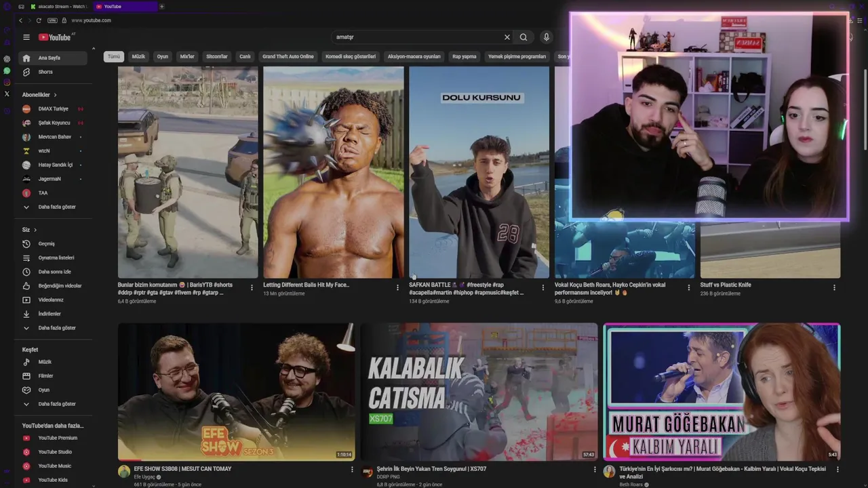Open the Hatay Sandık İçi channel subscription
The width and height of the screenshot is (868, 488).
[52, 165]
